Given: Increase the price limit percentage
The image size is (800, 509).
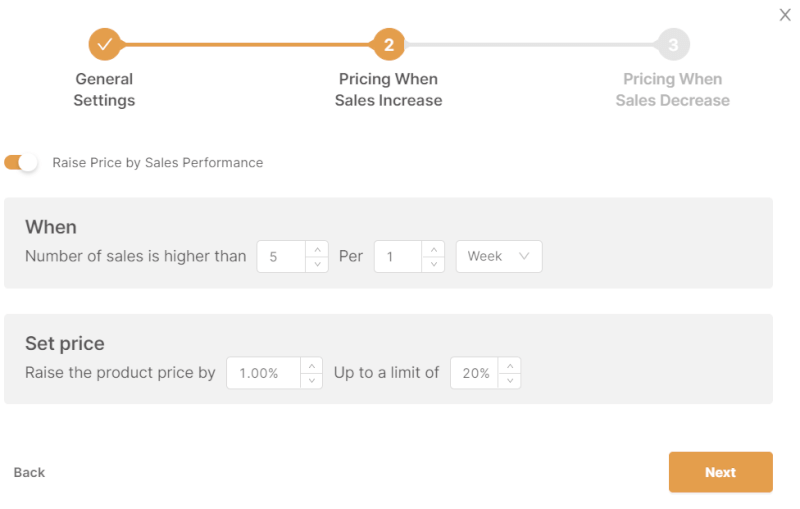Looking at the screenshot, I should click(509, 366).
